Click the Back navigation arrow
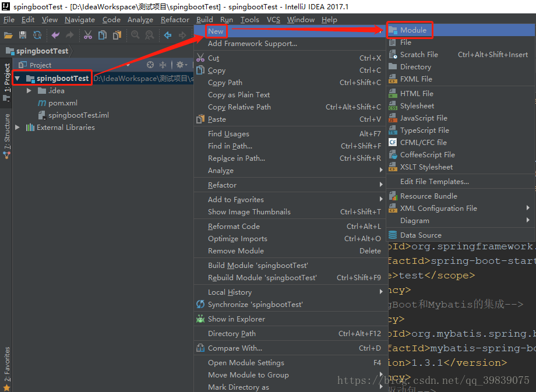Screen dimensions: 536x392 [168, 35]
